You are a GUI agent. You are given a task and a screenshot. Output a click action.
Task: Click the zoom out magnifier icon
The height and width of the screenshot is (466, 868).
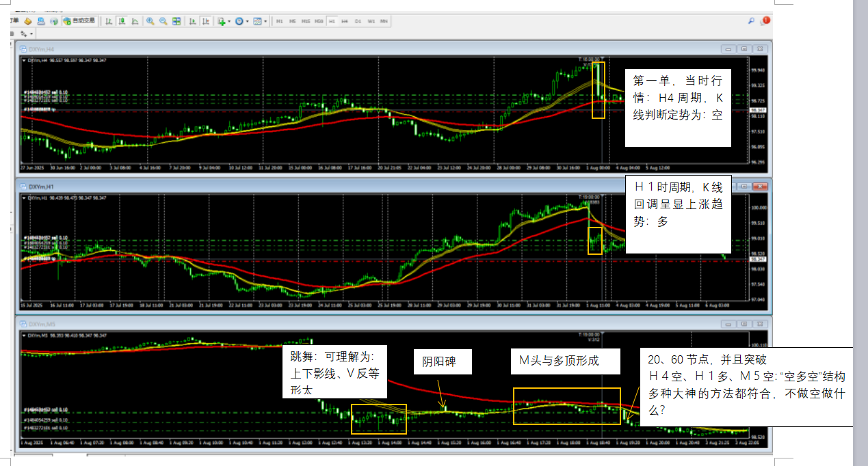(163, 21)
